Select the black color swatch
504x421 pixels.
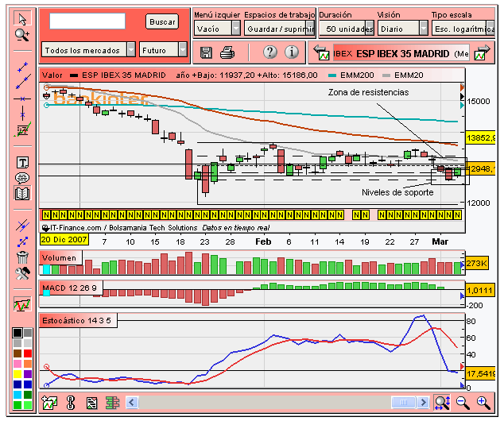pos(17,333)
